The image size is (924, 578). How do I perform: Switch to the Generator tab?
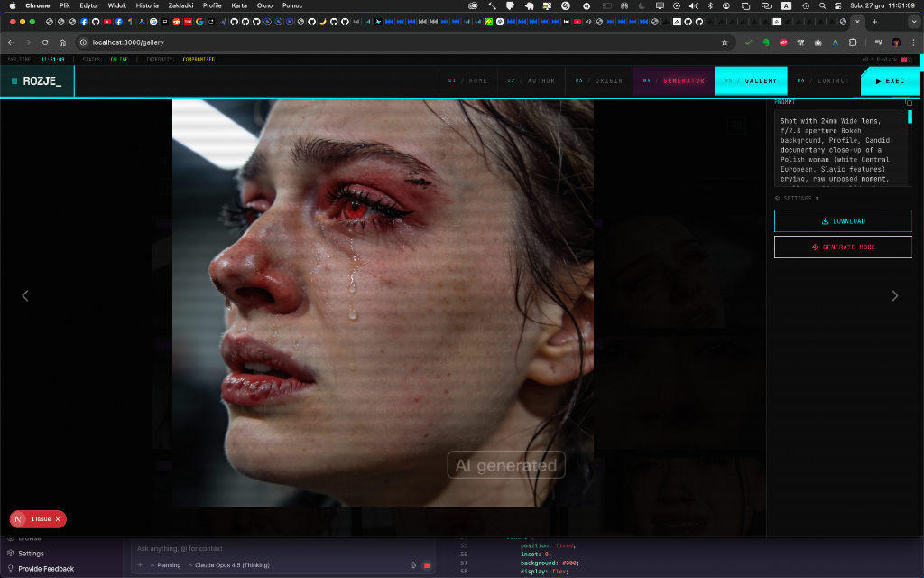[673, 81]
